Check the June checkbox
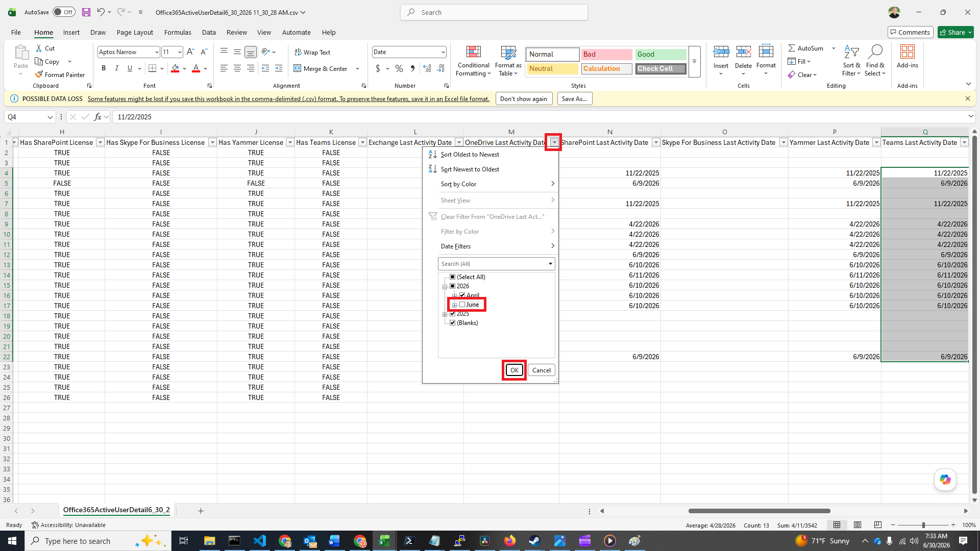Image resolution: width=980 pixels, height=551 pixels. pyautogui.click(x=462, y=305)
